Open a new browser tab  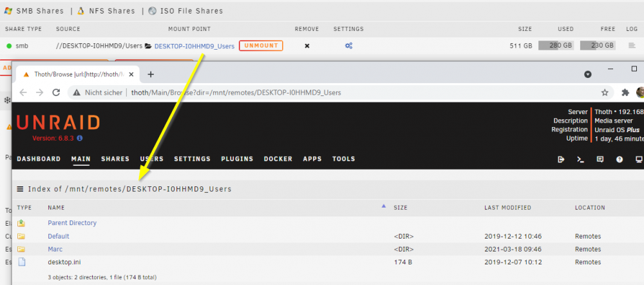(x=150, y=74)
